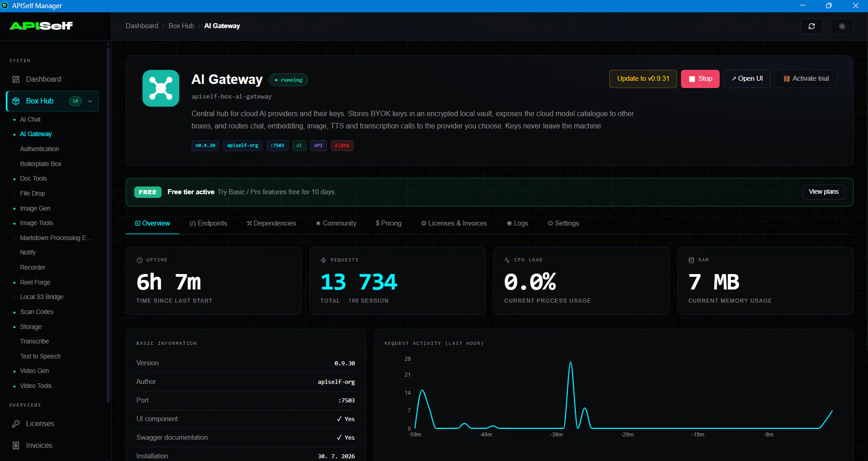Collapse the Box Hub section chevron
This screenshot has width=868, height=461.
(x=90, y=101)
